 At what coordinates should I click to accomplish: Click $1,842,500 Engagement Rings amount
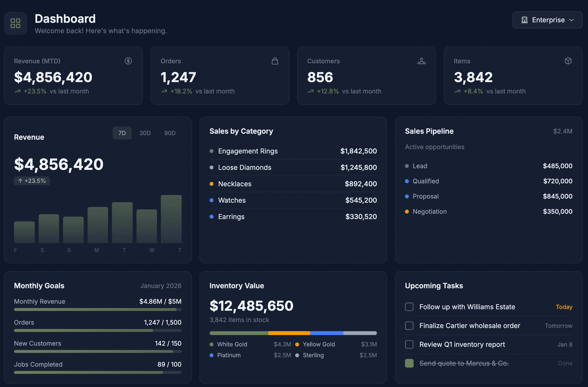click(x=359, y=151)
